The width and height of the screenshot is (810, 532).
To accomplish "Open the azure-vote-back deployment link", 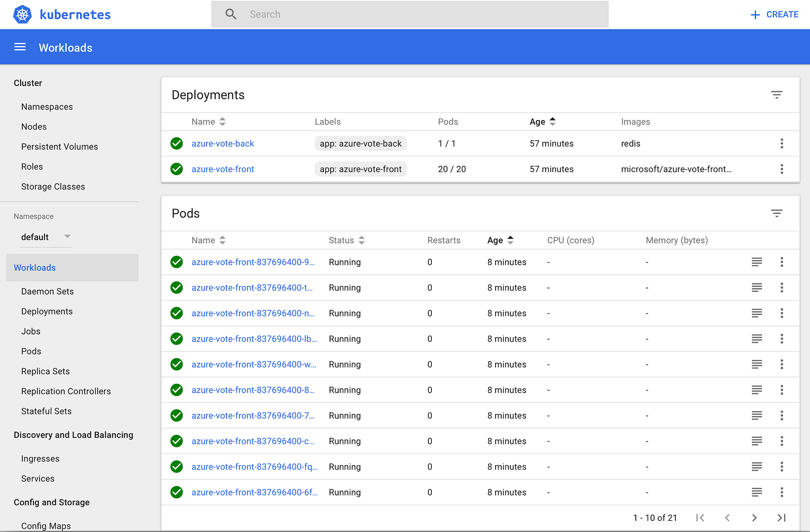I will point(223,143).
